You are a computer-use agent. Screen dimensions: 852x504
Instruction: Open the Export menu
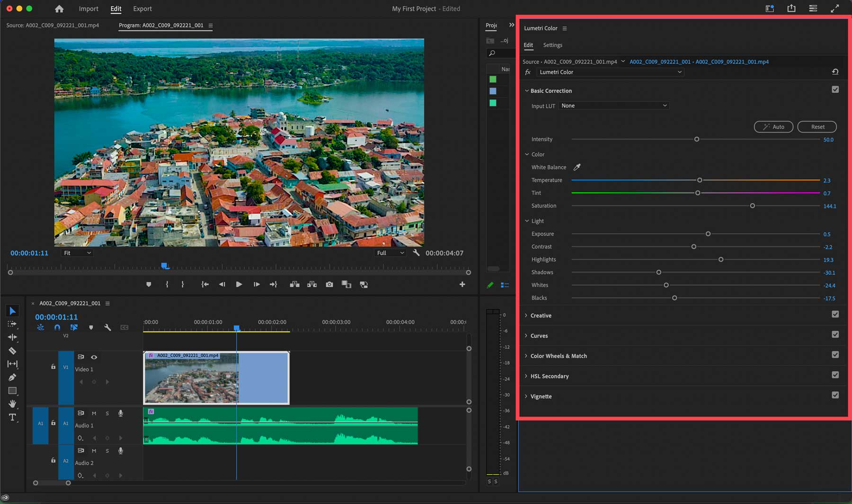[142, 9]
